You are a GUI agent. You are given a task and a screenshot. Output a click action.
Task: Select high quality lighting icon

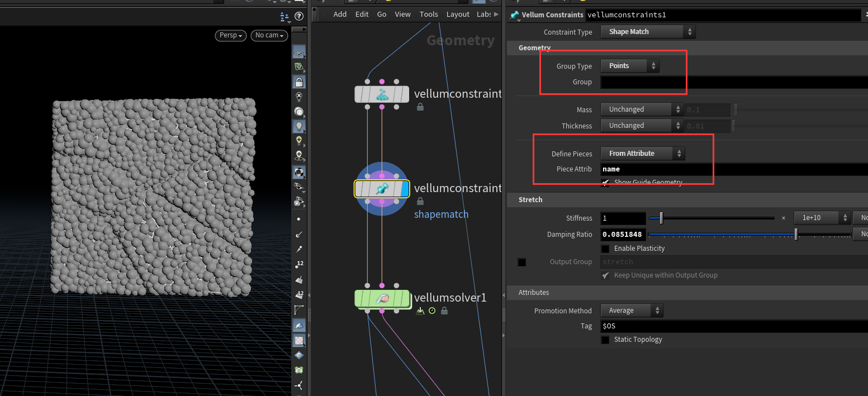coord(299,141)
